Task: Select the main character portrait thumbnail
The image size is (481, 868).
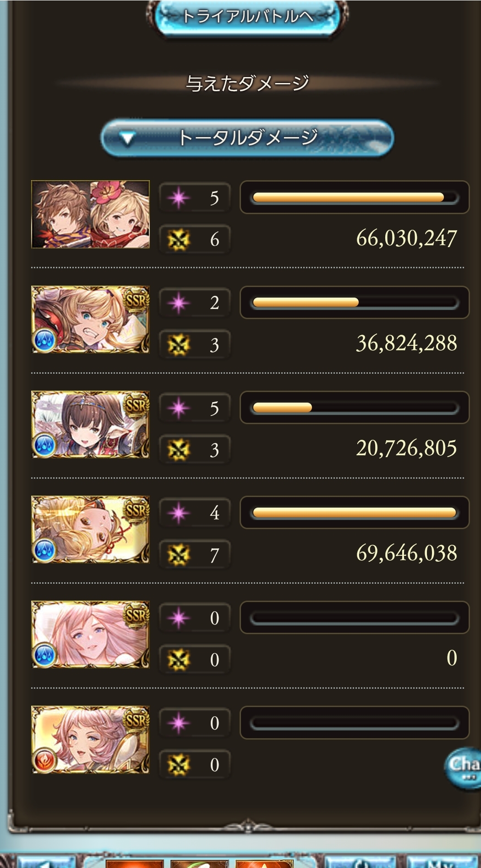Action: click(x=90, y=214)
